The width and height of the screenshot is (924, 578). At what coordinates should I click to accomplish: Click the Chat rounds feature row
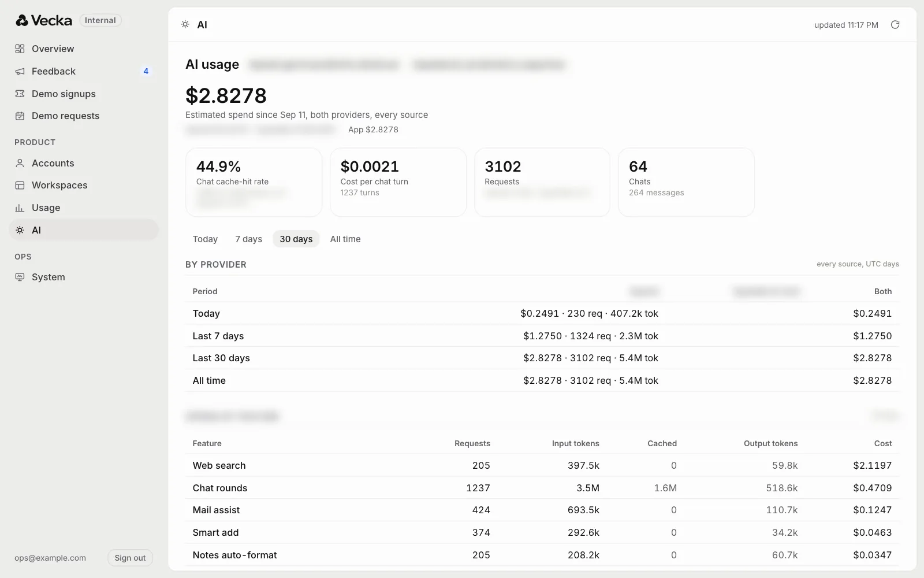pyautogui.click(x=542, y=488)
